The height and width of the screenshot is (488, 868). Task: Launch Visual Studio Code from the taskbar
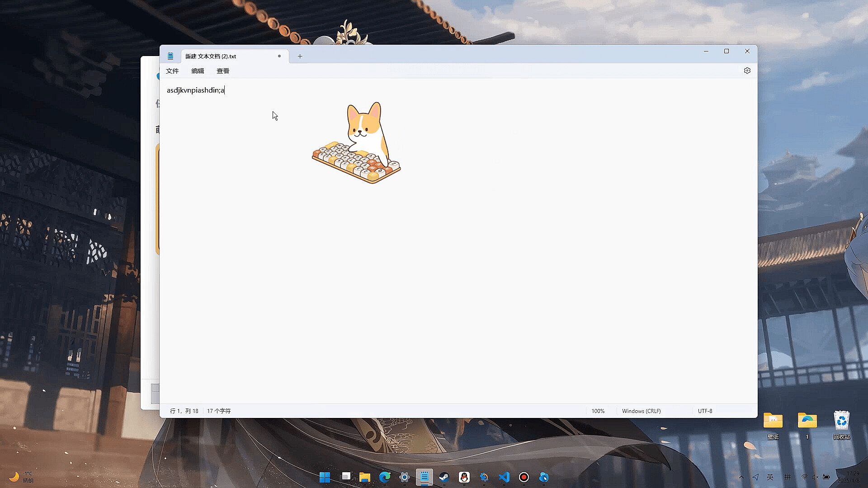coord(504,477)
